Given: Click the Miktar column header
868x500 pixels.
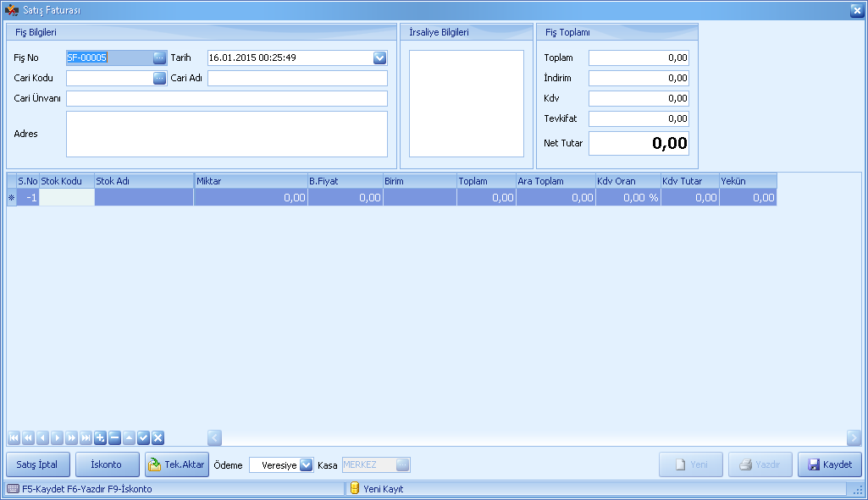Looking at the screenshot, I should pos(251,181).
